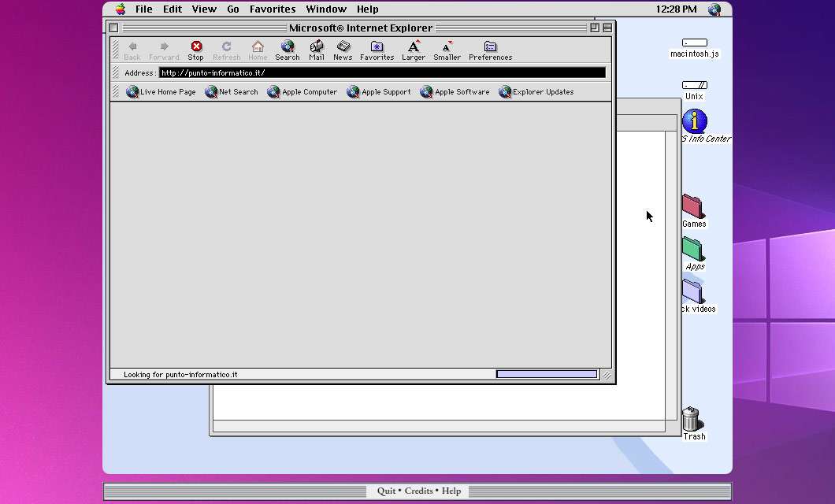Click the Internet Explorer window shade box
This screenshot has height=504, width=835.
[x=607, y=28]
